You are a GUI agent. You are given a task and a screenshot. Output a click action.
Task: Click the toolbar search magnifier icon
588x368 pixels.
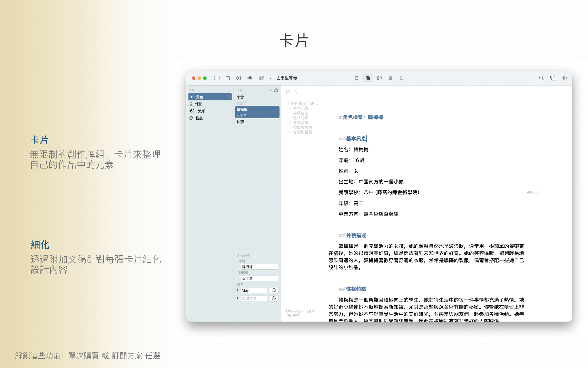pyautogui.click(x=541, y=78)
